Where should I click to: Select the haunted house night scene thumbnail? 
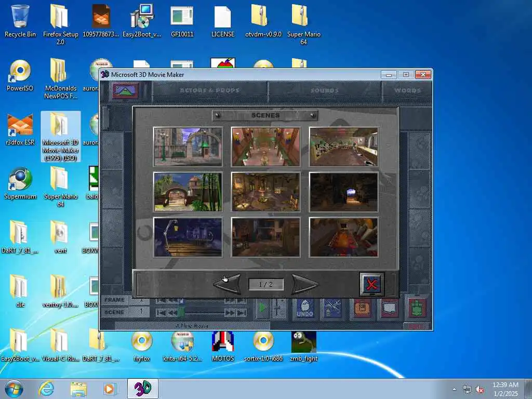188,237
